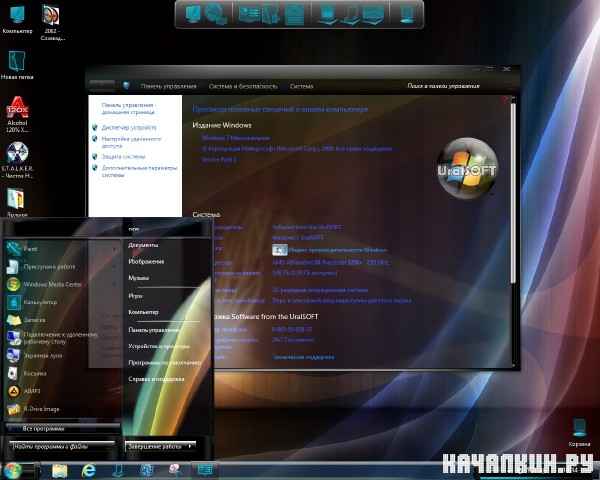Open Корзина recycle bin icon
Screen dimensions: 600x480
[x=579, y=433]
